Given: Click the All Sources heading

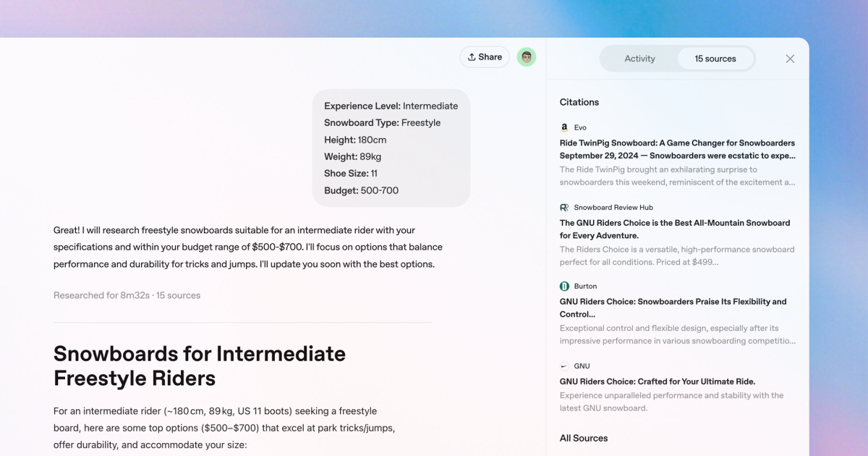Looking at the screenshot, I should 584,438.
